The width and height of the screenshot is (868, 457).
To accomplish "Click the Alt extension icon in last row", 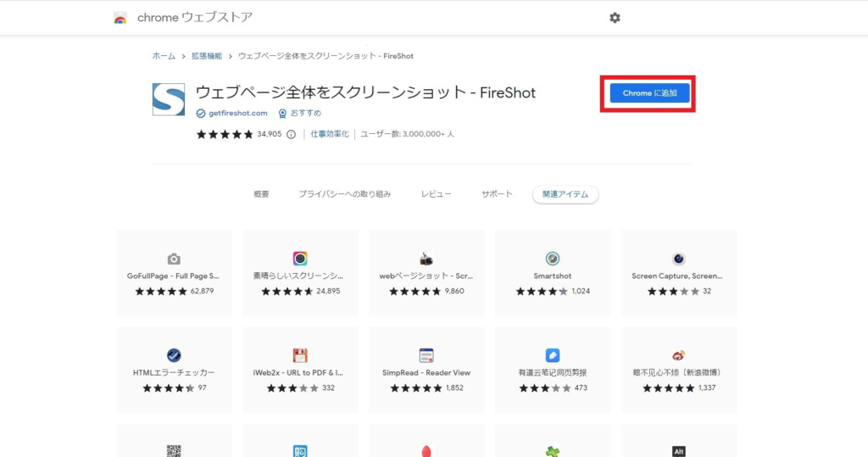I will pos(679,451).
